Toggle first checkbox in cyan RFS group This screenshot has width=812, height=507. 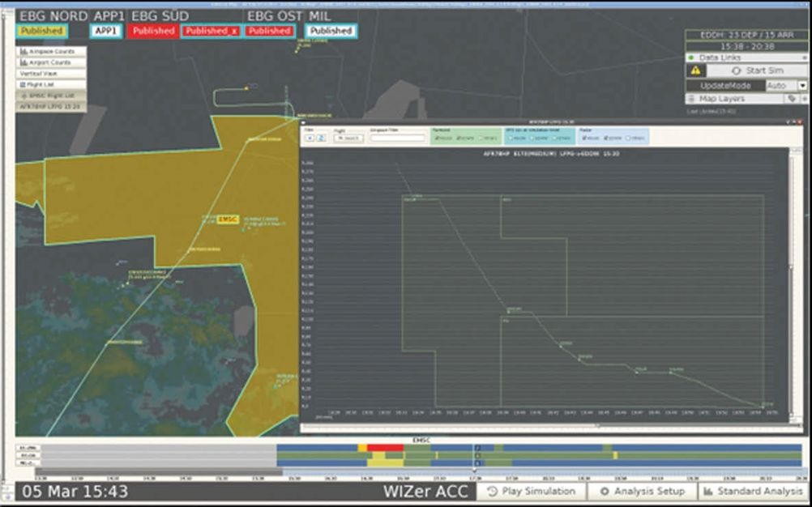[510, 138]
